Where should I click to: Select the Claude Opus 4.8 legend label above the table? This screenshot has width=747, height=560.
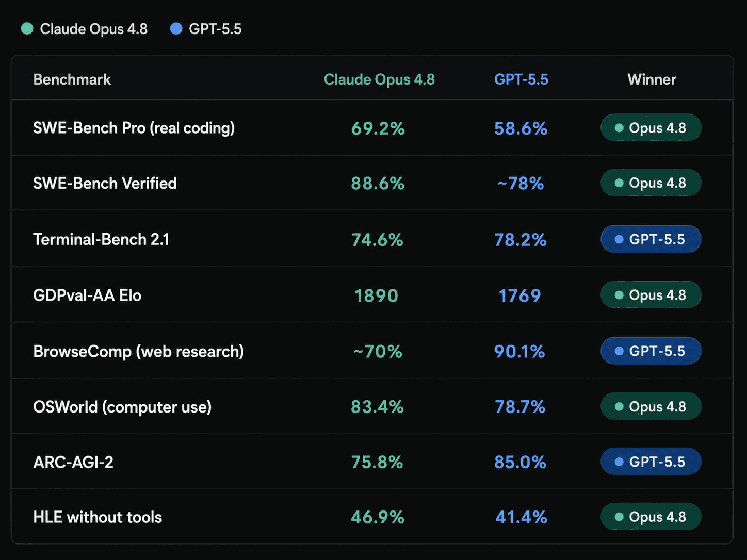[x=94, y=29]
